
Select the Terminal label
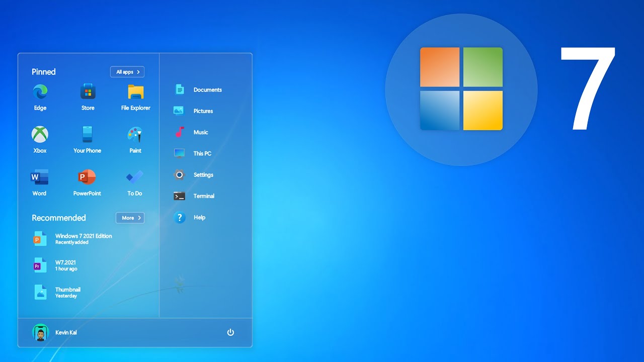[x=204, y=196]
